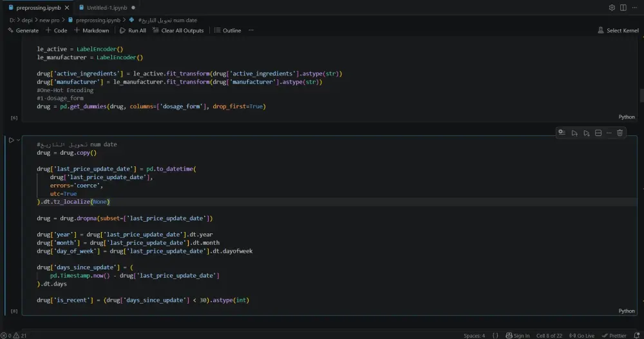The width and height of the screenshot is (644, 339).
Task: Click the new pro breadcrumb folder
Action: pyautogui.click(x=50, y=20)
